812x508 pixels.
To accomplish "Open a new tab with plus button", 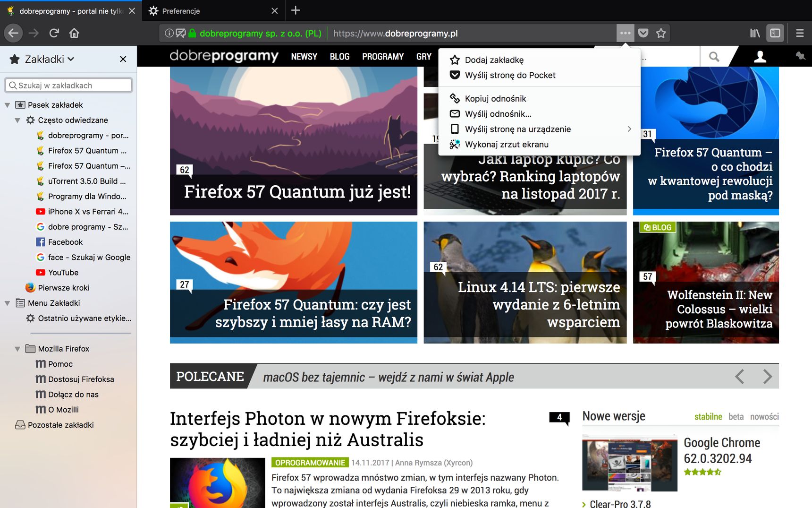I will (296, 10).
